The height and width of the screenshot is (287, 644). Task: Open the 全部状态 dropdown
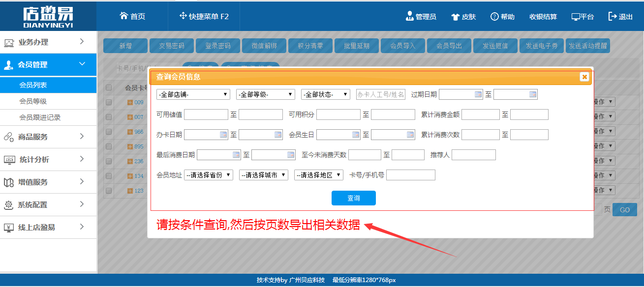point(325,94)
